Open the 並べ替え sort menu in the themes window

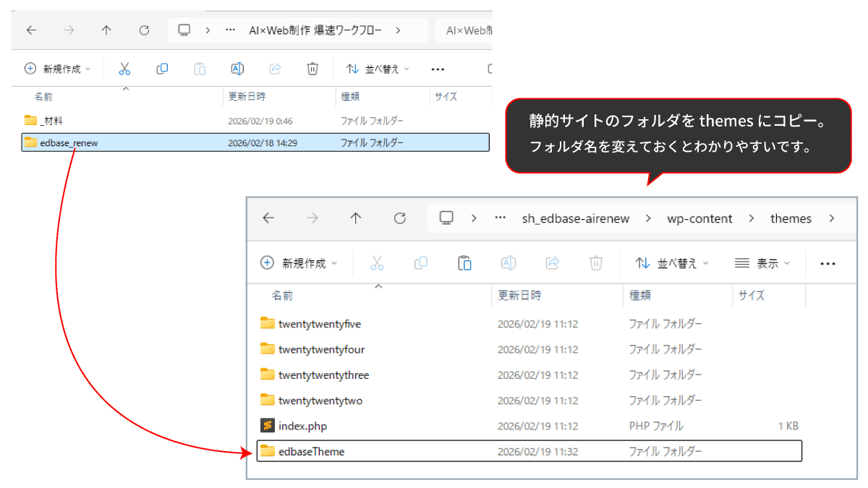[x=672, y=263]
